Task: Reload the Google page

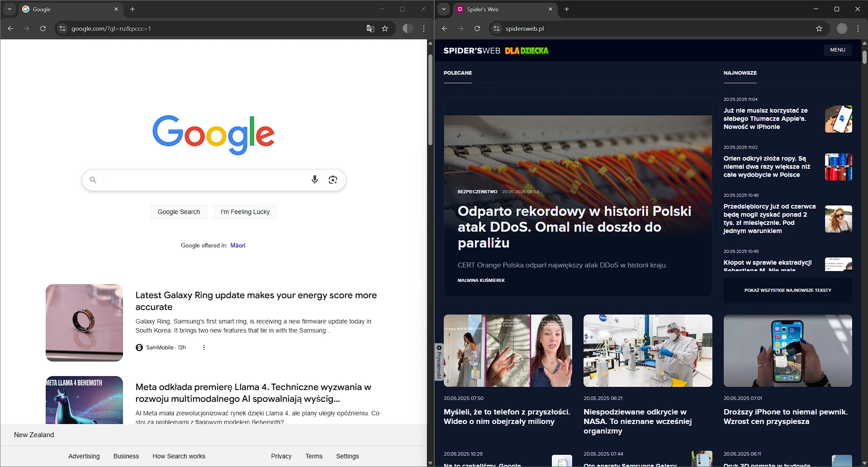Action: click(x=43, y=29)
